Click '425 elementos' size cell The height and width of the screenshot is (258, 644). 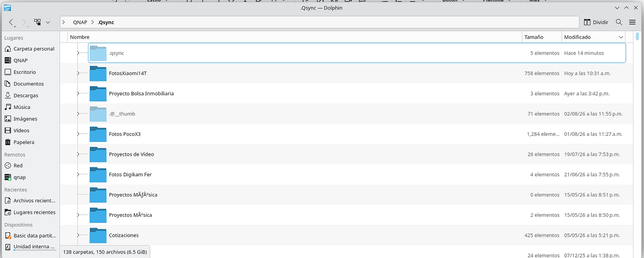coord(542,235)
